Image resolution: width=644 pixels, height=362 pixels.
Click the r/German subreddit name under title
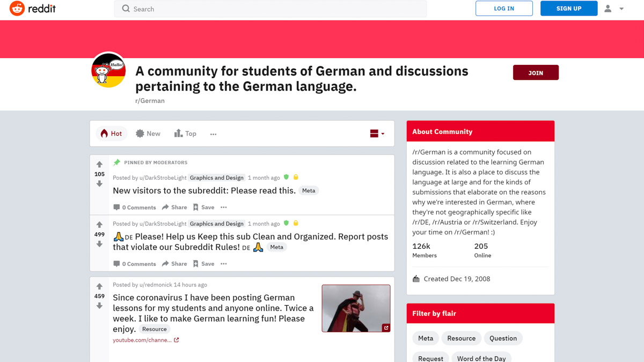click(150, 100)
